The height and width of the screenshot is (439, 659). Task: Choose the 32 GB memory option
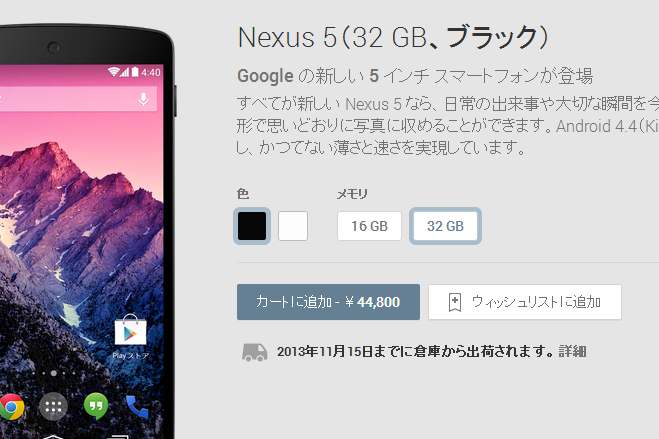click(x=445, y=226)
